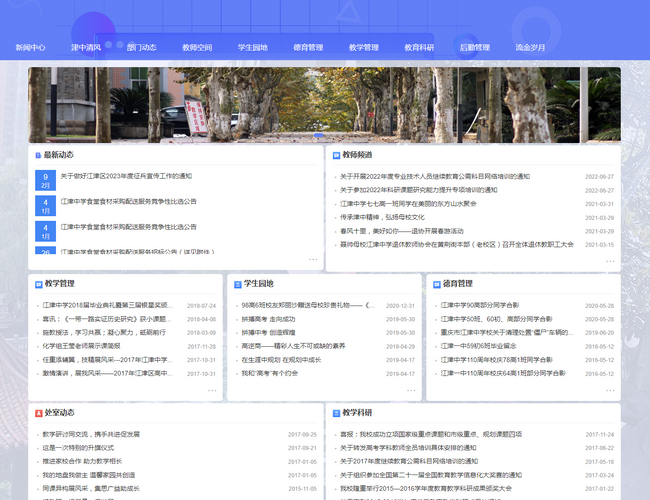Open 教学研讨同交流，携手共进促发展
This screenshot has height=500, width=650.
[x=91, y=434]
